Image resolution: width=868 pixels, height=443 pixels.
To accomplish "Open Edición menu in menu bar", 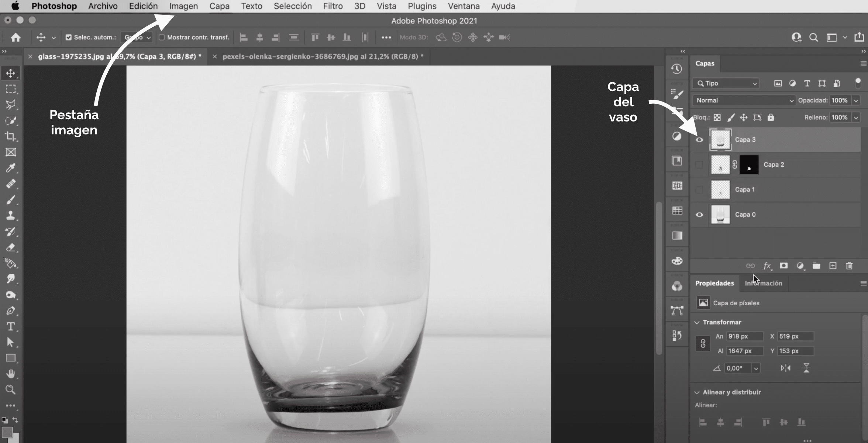I will click(144, 6).
